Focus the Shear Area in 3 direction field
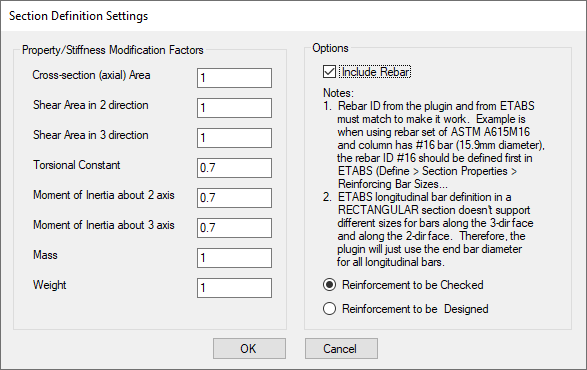Viewport: 587px width, 370px height. (x=234, y=138)
